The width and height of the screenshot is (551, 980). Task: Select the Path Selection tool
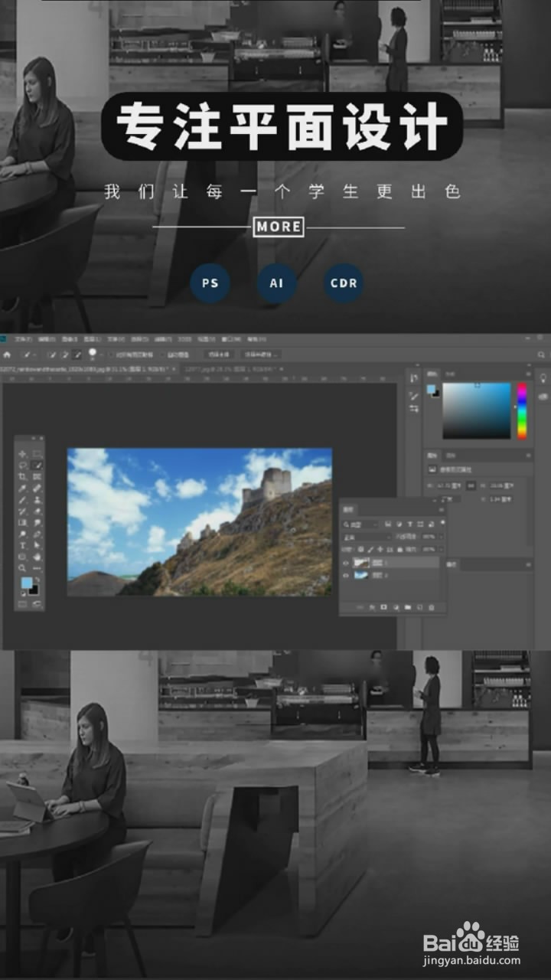[x=37, y=546]
